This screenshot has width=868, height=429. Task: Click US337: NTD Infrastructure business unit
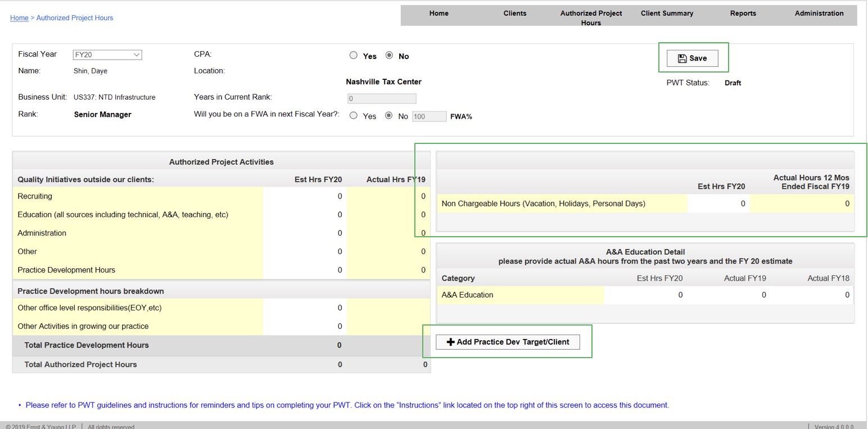pyautogui.click(x=115, y=97)
